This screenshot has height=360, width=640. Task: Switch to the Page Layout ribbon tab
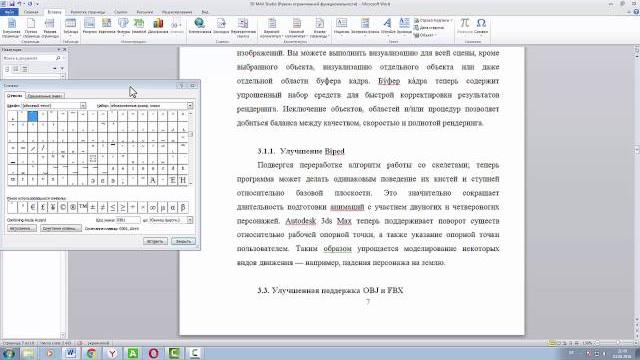pyautogui.click(x=87, y=12)
